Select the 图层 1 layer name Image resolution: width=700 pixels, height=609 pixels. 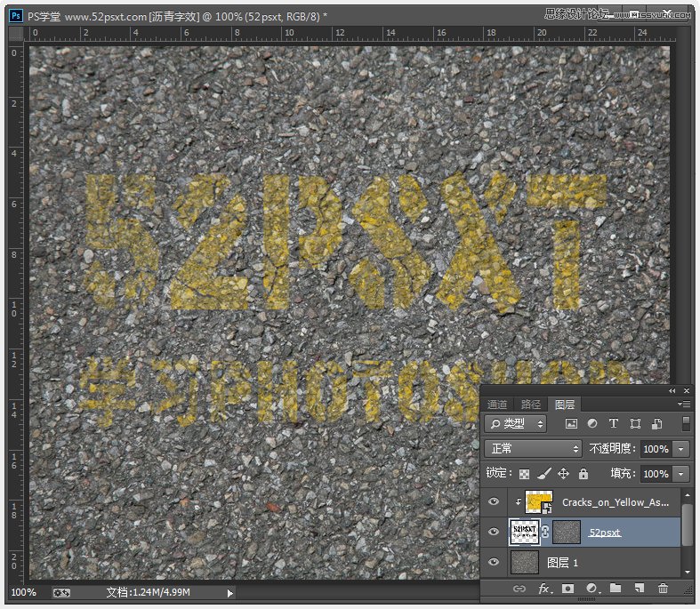tap(562, 563)
